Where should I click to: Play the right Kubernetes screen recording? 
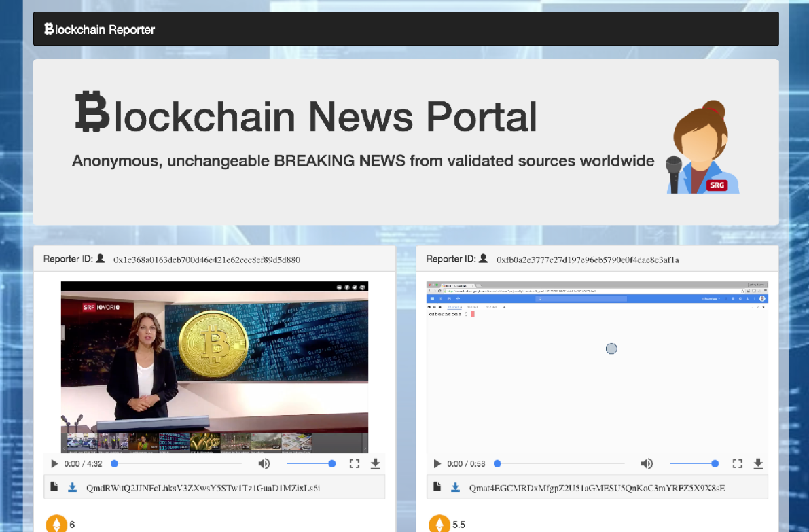pos(437,463)
